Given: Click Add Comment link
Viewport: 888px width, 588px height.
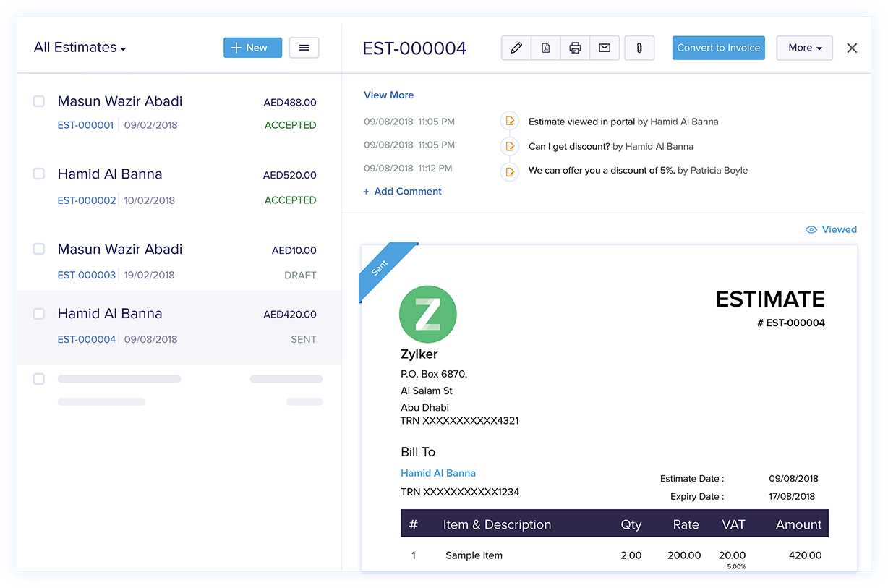Looking at the screenshot, I should pos(403,192).
